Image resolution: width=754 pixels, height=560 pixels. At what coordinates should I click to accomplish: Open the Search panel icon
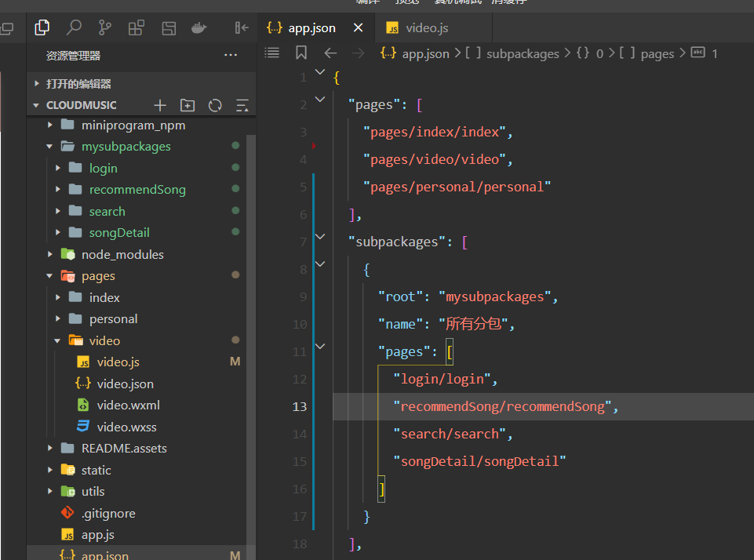tap(74, 28)
